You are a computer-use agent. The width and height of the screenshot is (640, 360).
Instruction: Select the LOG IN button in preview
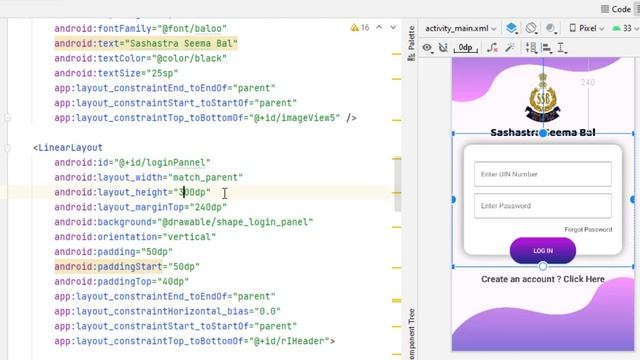542,250
